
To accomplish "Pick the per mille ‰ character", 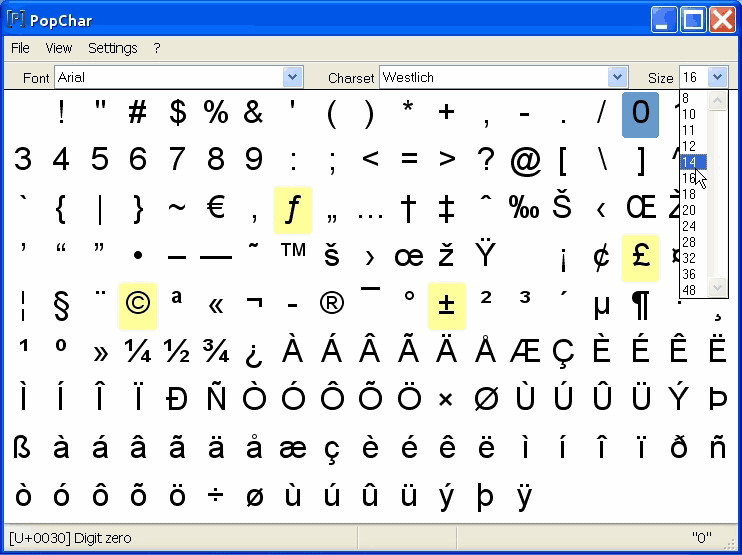I will tap(524, 207).
